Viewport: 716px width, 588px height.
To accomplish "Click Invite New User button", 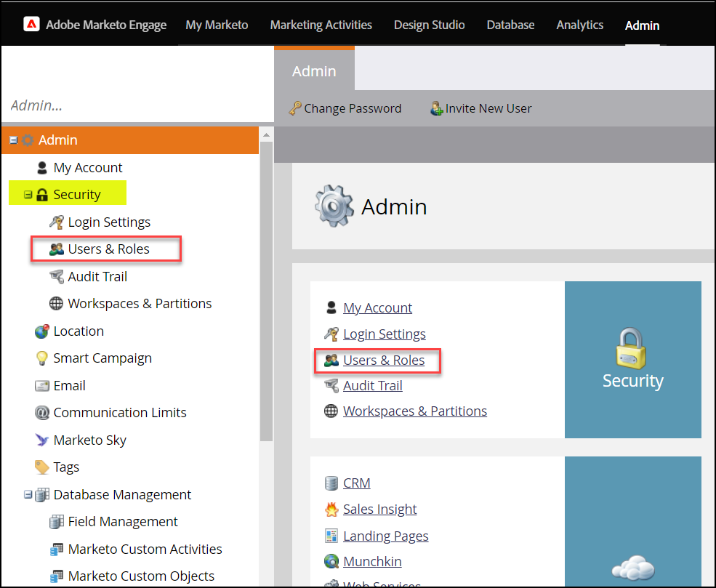I will (480, 108).
